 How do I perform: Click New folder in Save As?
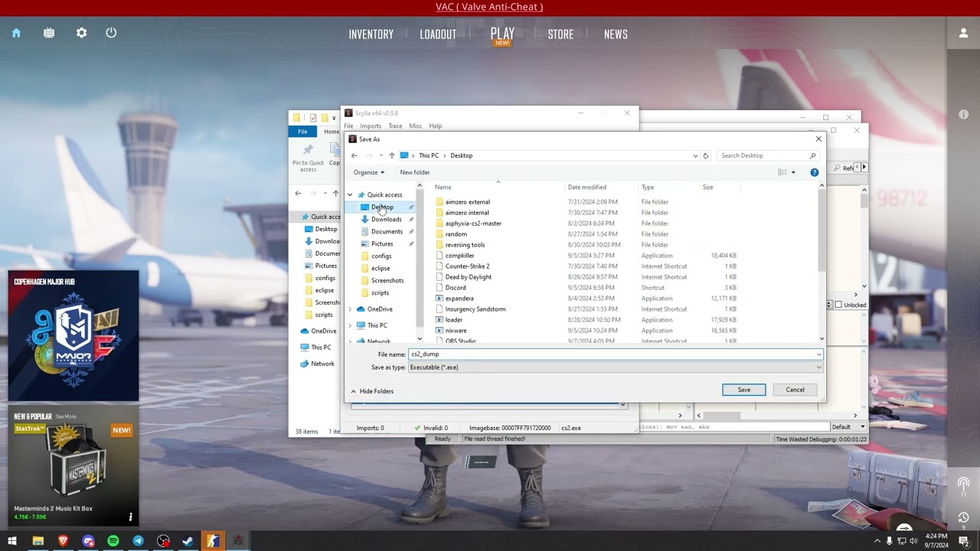[x=415, y=172]
